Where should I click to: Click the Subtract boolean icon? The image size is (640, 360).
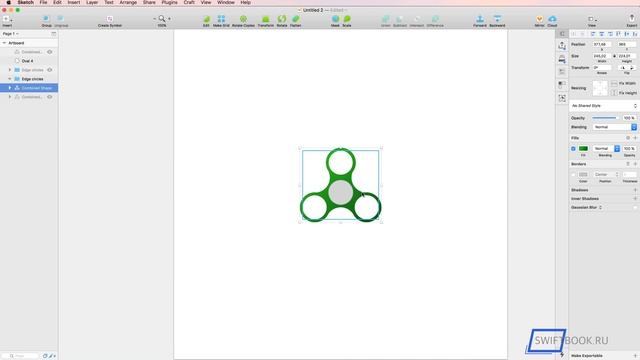[x=400, y=19]
